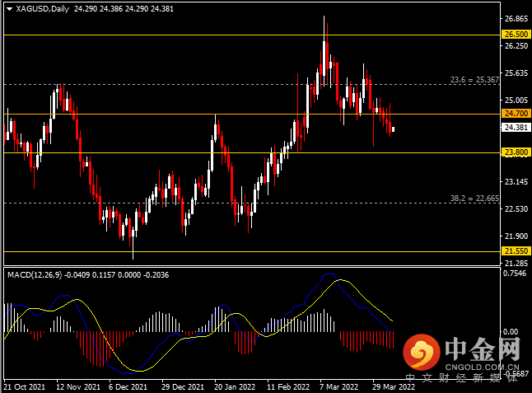Click the 22.530 price scale value
This screenshot has width=532, height=393.
point(516,209)
